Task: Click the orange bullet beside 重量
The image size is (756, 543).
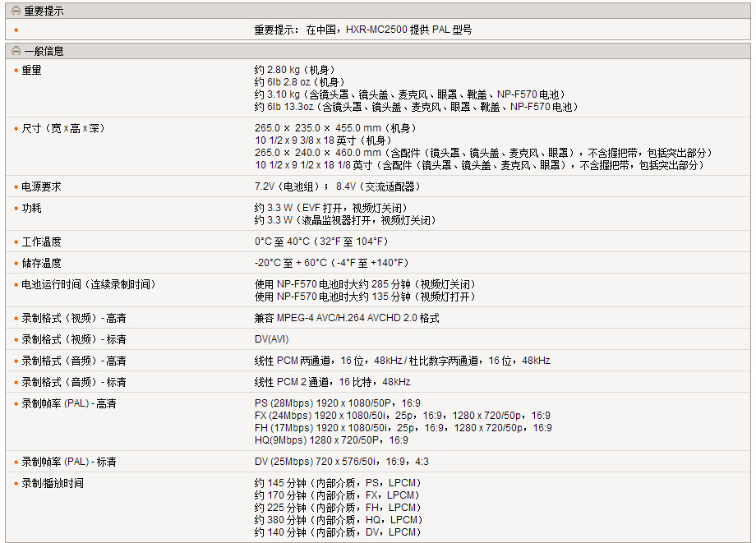Action: (x=16, y=71)
